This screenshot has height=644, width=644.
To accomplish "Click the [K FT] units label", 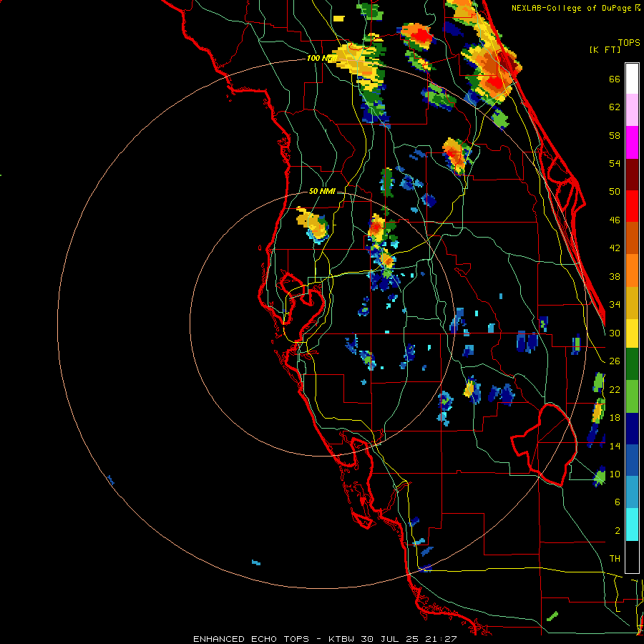I will 605,49.
